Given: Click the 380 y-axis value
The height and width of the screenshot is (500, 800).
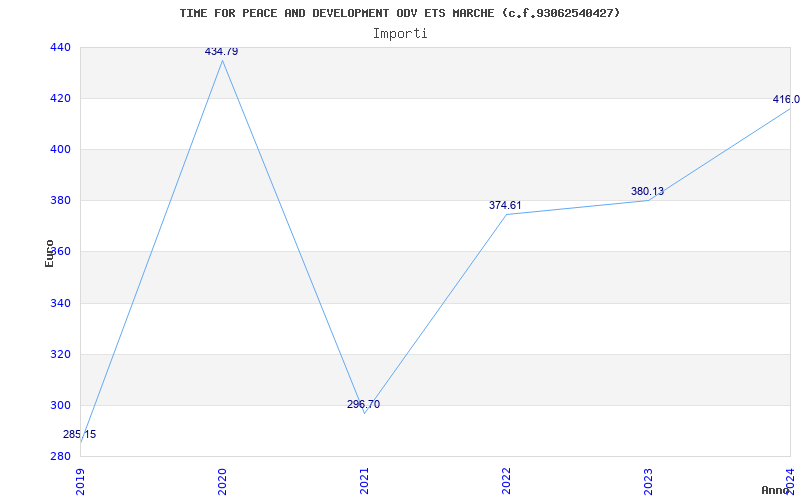Looking at the screenshot, I should (x=60, y=201).
